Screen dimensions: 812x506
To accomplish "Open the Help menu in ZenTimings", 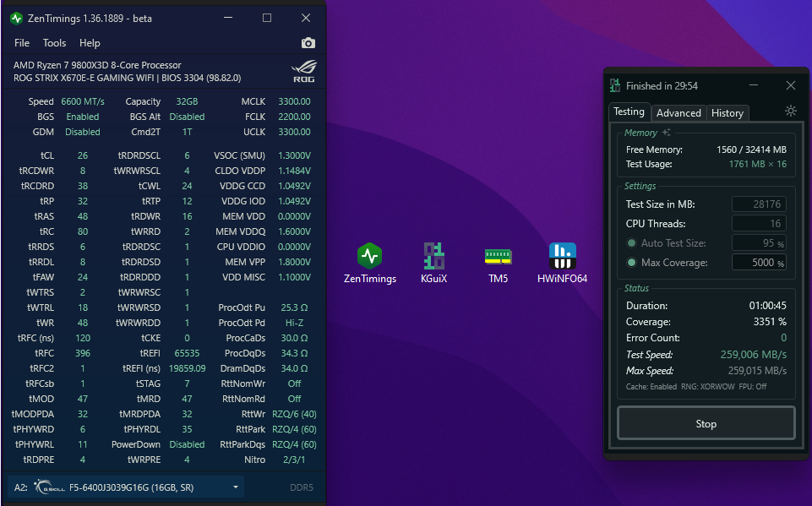I will pyautogui.click(x=90, y=43).
